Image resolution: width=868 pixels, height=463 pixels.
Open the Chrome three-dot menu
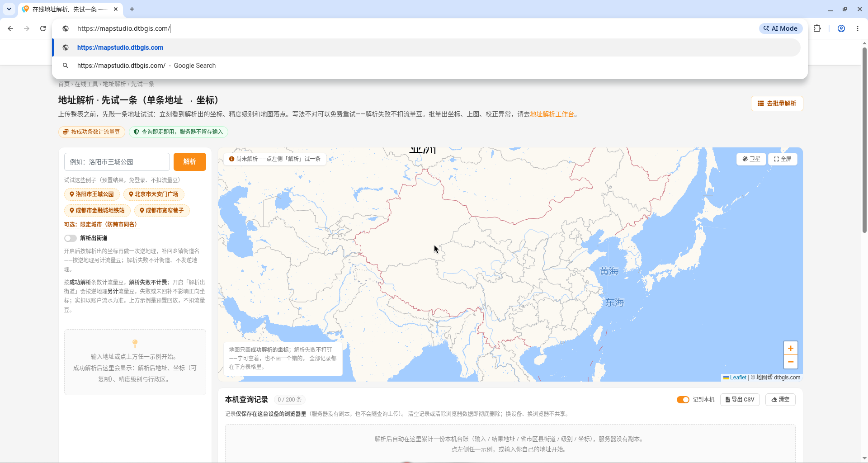coord(858,28)
